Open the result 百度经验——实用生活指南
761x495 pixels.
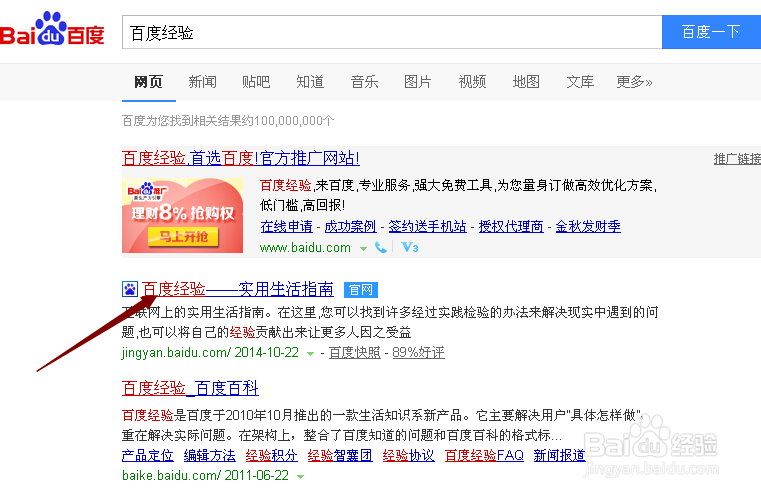[x=238, y=289]
